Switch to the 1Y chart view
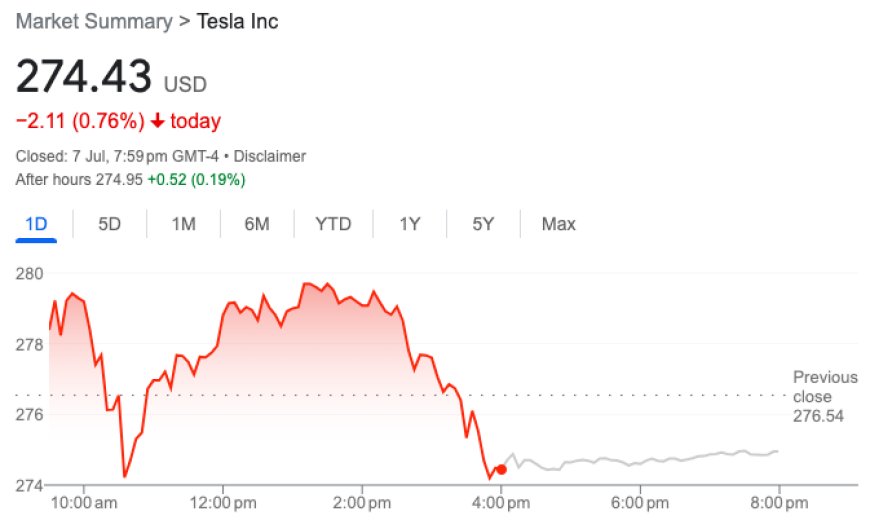This screenshot has width=870, height=520. pos(409,224)
